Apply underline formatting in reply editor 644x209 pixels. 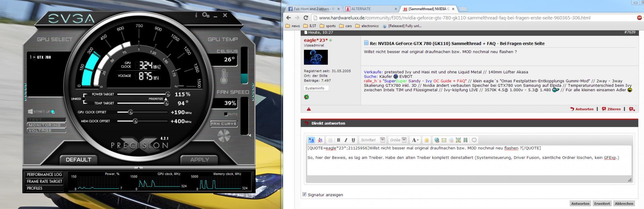point(353,140)
